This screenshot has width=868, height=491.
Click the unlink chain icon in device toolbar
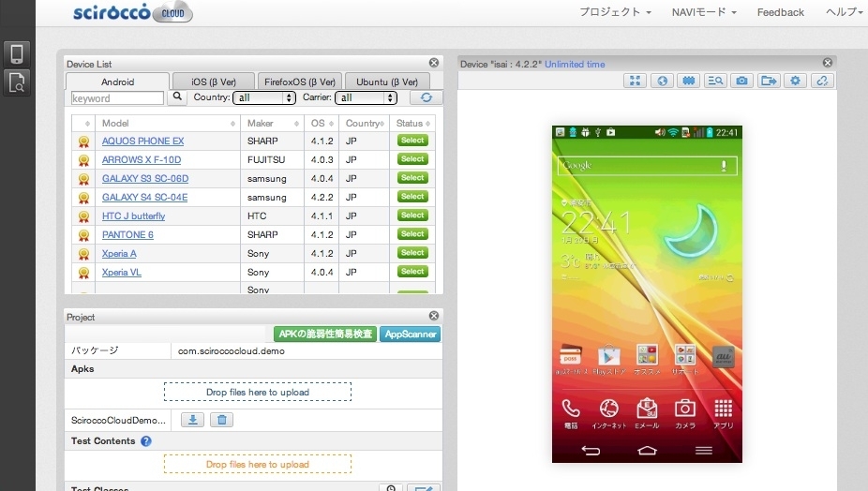(822, 81)
